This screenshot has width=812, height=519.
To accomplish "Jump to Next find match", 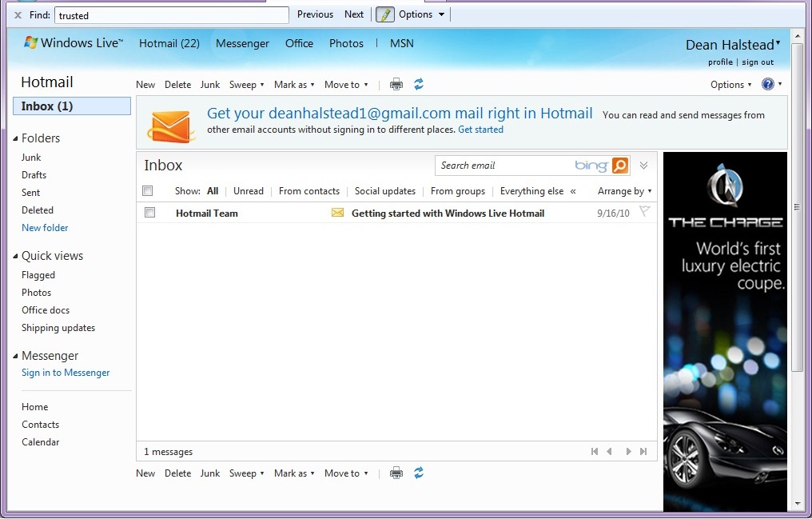I will (x=354, y=14).
